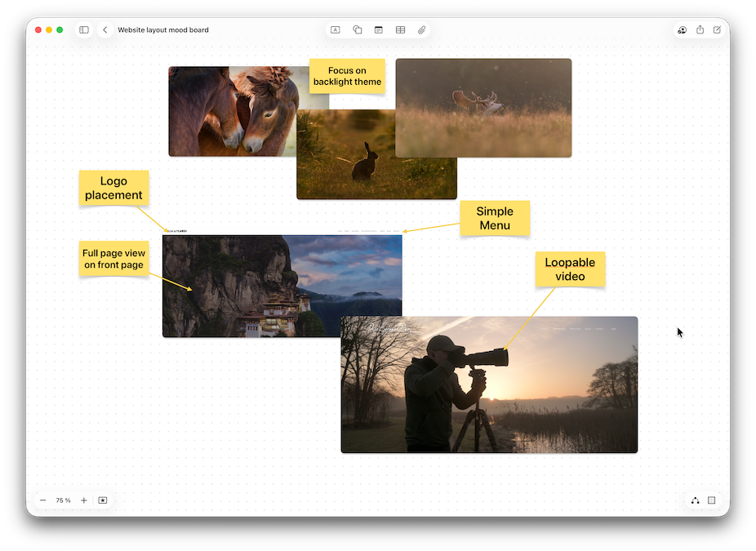Activate the connection lines tool

tap(695, 500)
